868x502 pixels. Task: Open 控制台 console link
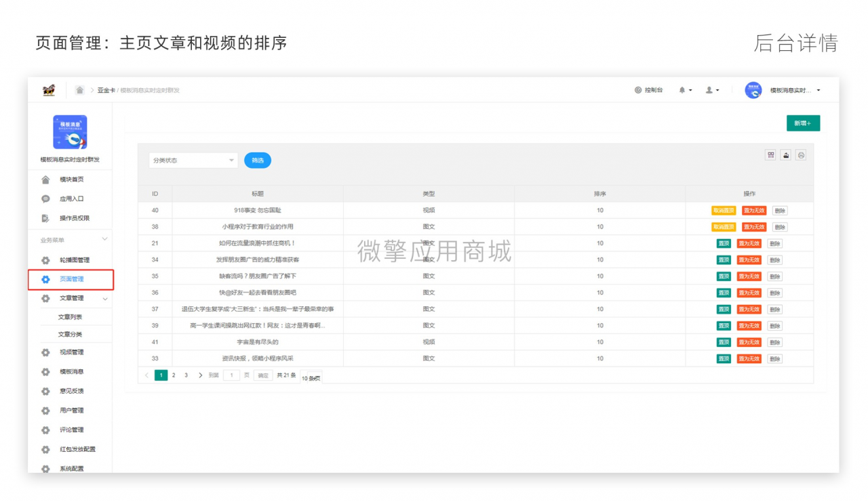click(648, 90)
